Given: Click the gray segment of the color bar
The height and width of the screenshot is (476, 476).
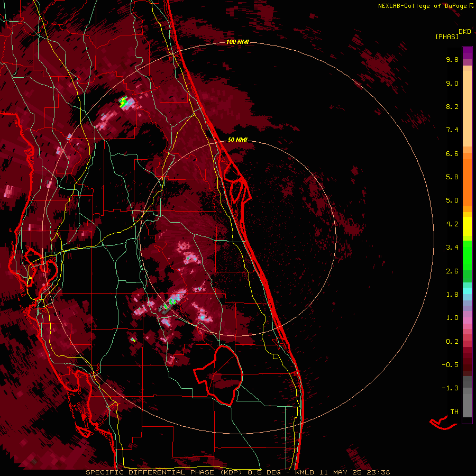Looking at the screenshot, I should coord(467,397).
